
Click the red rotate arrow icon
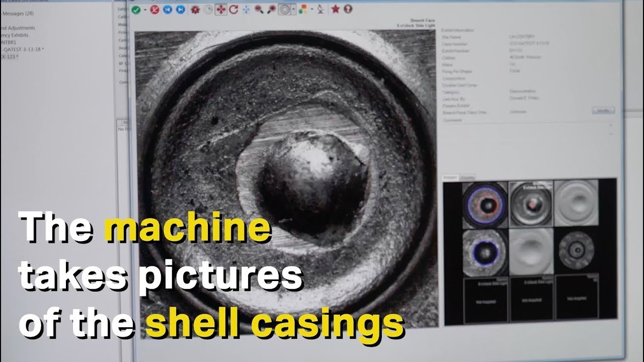tap(233, 10)
